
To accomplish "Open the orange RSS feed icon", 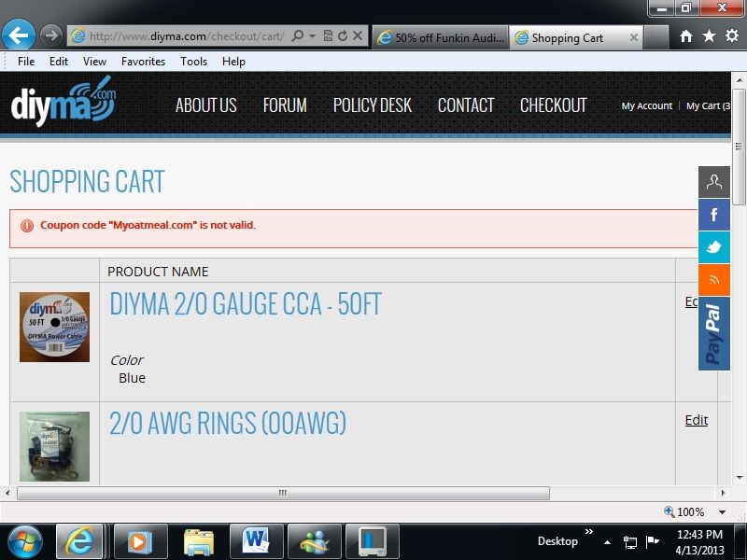I will pos(714,280).
